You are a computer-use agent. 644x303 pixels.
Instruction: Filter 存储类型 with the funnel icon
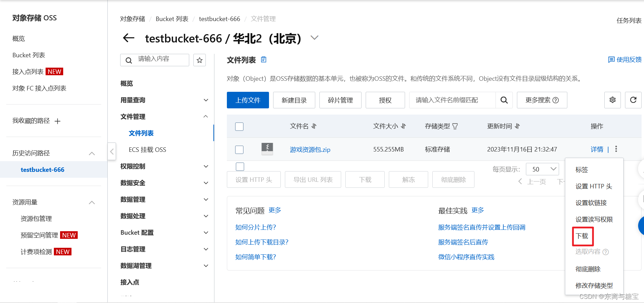pyautogui.click(x=455, y=126)
